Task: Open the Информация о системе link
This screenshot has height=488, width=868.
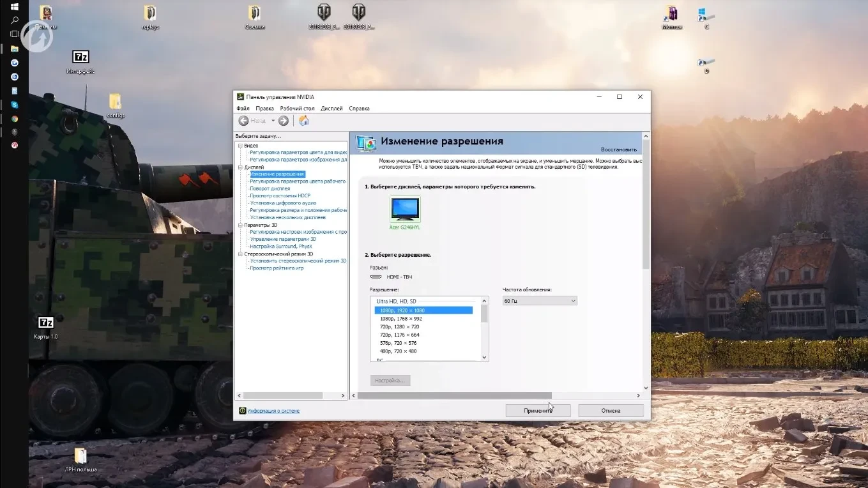Action: [273, 411]
